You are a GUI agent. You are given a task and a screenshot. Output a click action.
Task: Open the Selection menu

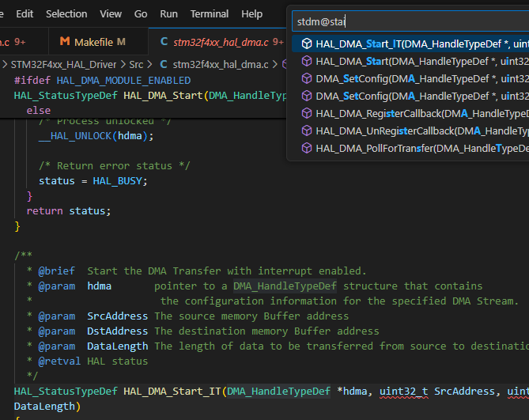[x=66, y=14]
